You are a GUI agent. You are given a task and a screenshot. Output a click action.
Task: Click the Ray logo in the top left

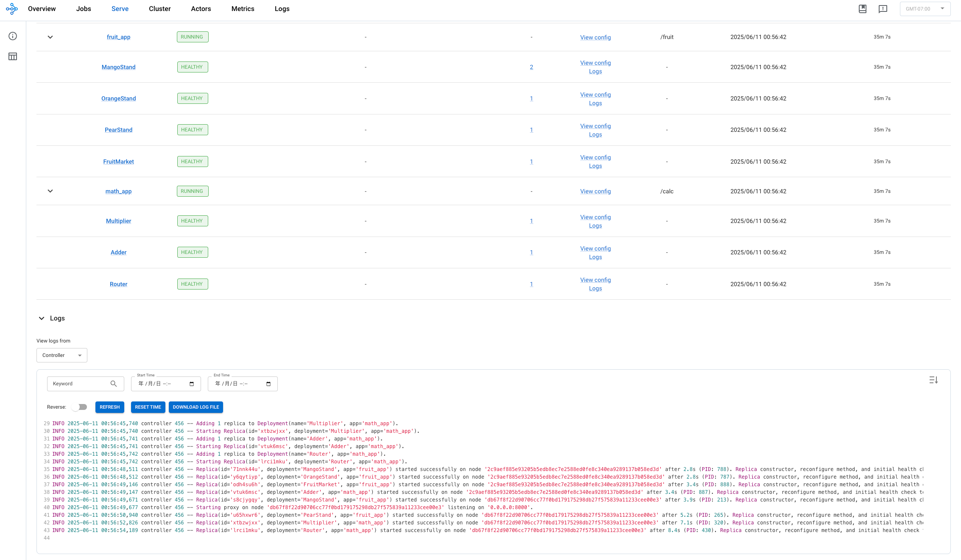[12, 9]
